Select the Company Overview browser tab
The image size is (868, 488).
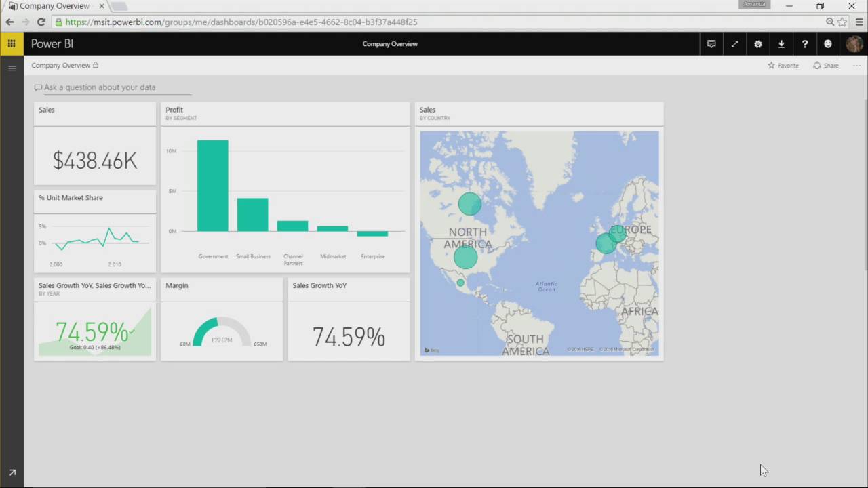point(56,6)
